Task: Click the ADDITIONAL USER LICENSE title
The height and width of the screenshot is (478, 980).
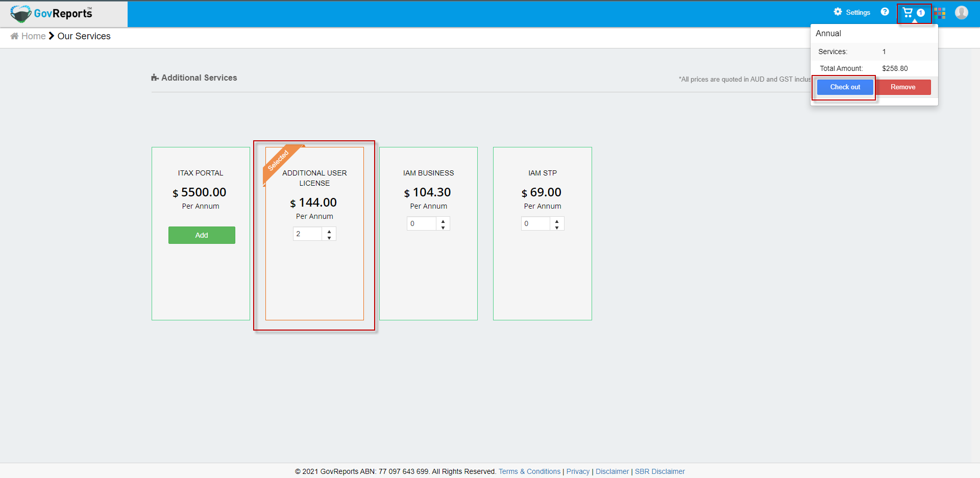Action: (x=314, y=178)
